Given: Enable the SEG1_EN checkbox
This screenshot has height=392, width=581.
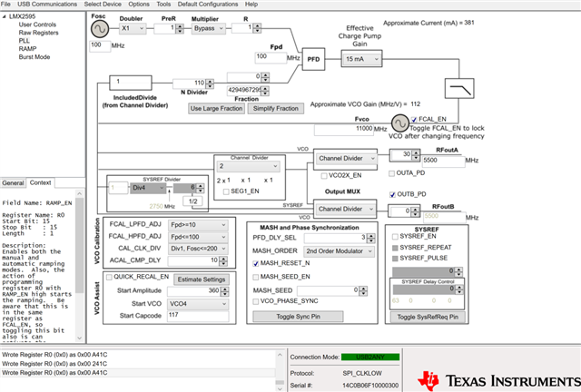Looking at the screenshot, I should point(226,191).
